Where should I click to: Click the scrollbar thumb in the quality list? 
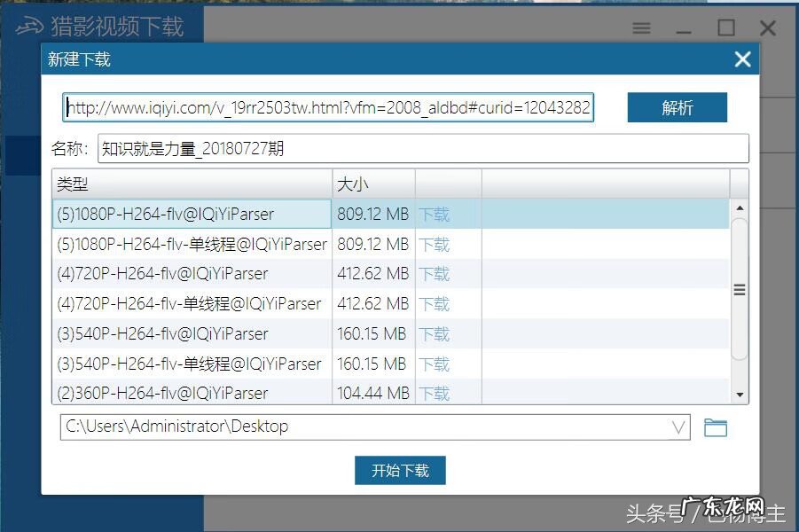coord(739,289)
